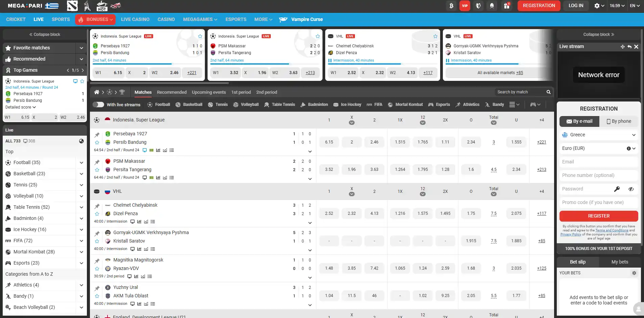The width and height of the screenshot is (644, 318).
Task: Go to next Top Games page
Action: [82, 70]
